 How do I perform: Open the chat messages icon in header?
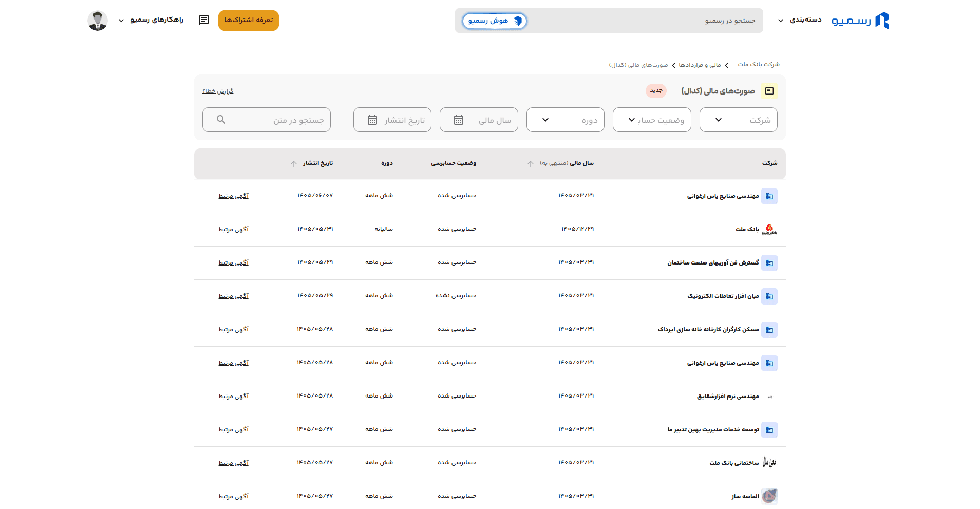(204, 20)
